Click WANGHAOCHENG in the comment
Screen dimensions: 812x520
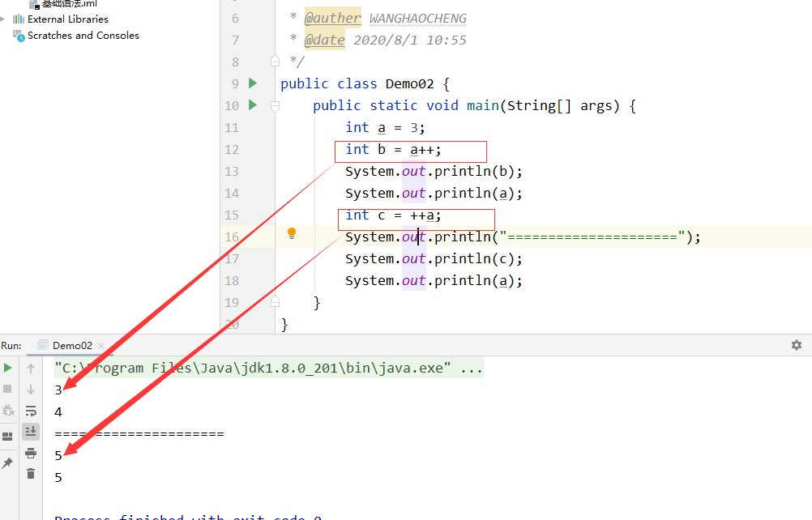[x=418, y=19]
